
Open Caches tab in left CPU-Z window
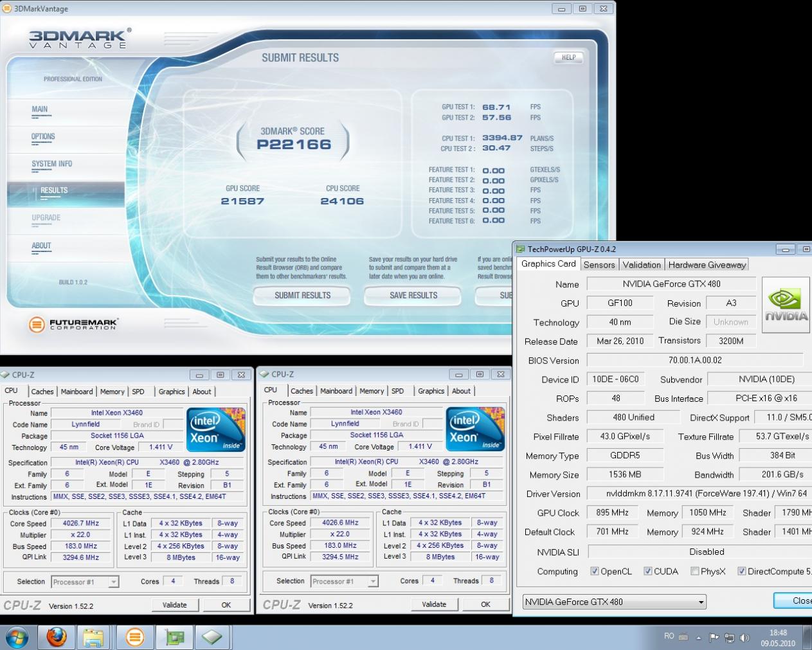[x=42, y=392]
